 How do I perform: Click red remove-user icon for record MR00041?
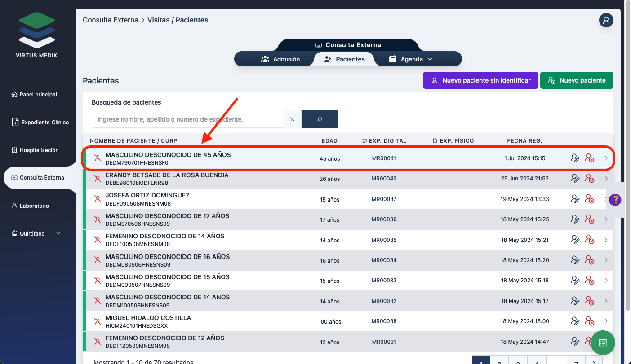(x=589, y=158)
